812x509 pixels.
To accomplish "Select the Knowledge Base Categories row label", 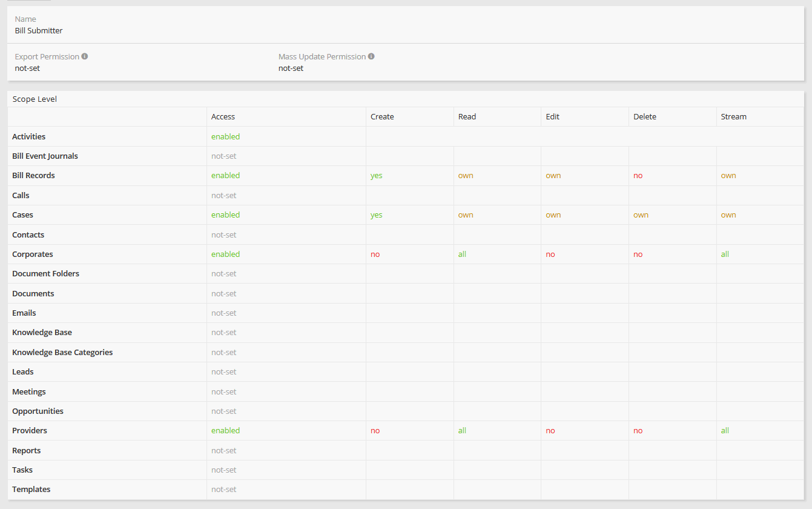I will (62, 353).
